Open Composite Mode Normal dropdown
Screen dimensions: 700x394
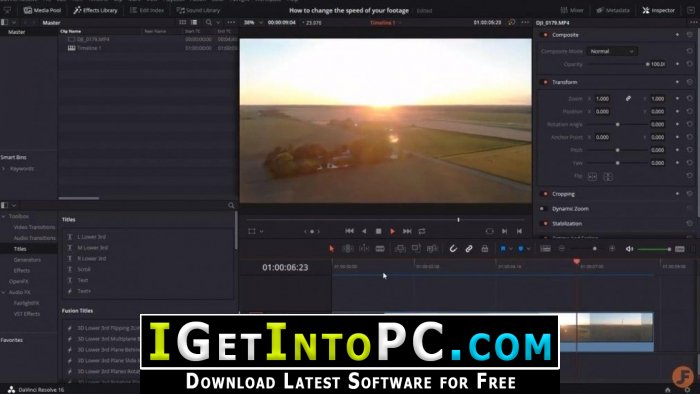coord(611,51)
